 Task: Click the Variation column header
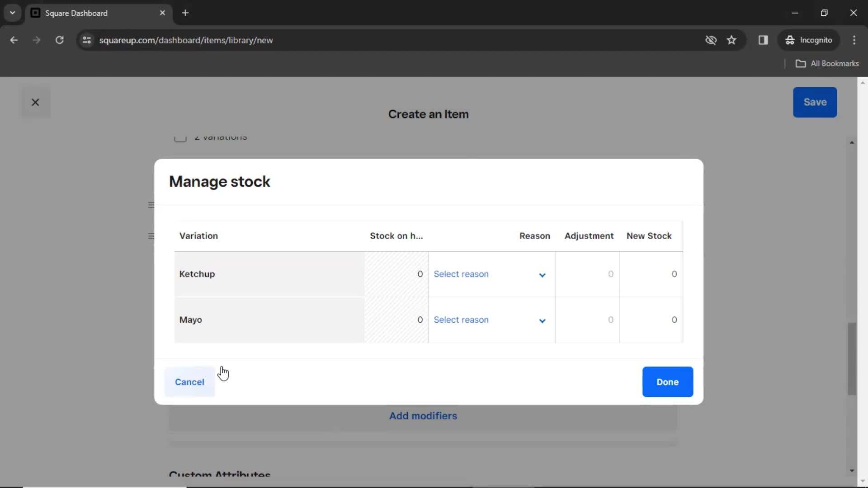click(198, 236)
